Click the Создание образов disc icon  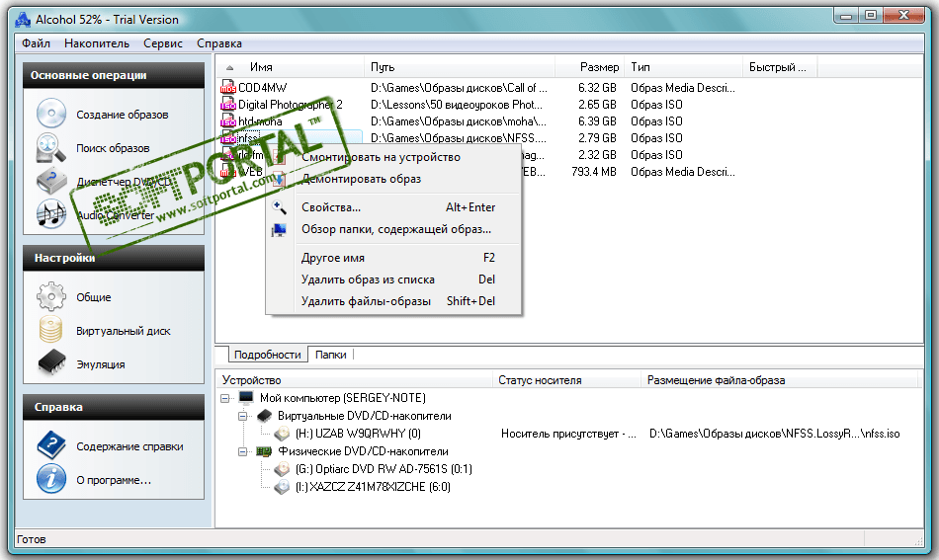51,115
